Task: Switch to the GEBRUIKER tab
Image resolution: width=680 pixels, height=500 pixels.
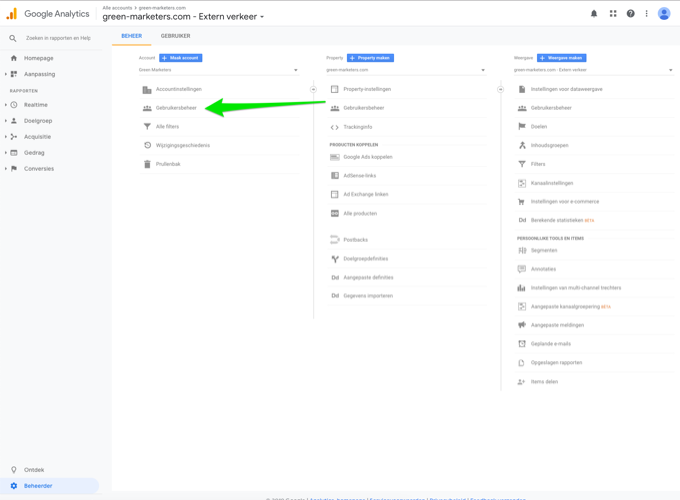Action: (x=175, y=36)
